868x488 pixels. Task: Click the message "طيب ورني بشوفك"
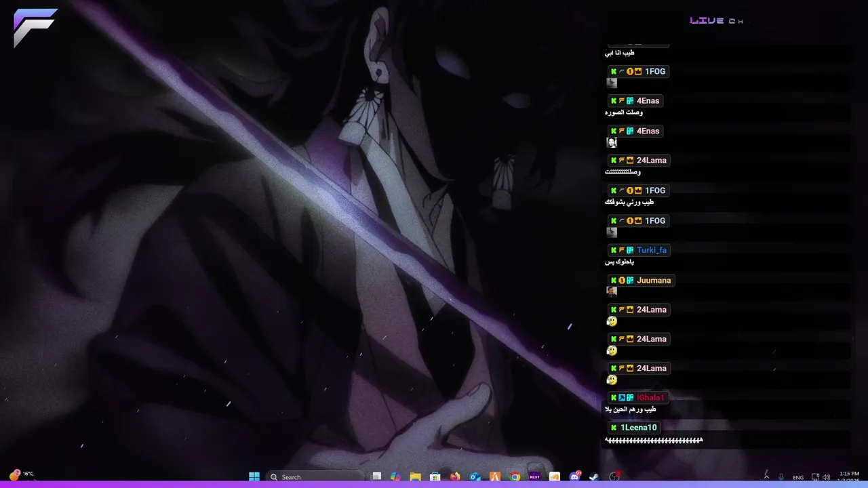[x=629, y=202]
